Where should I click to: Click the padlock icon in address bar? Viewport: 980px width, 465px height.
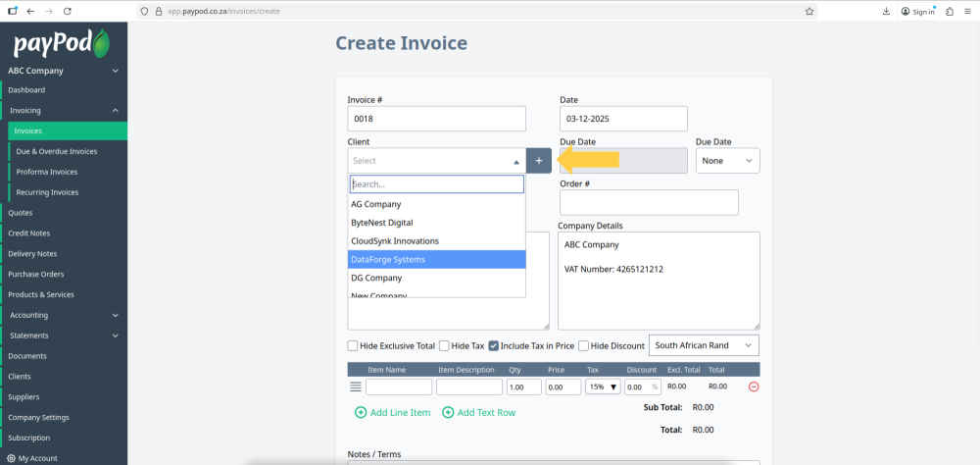[158, 11]
